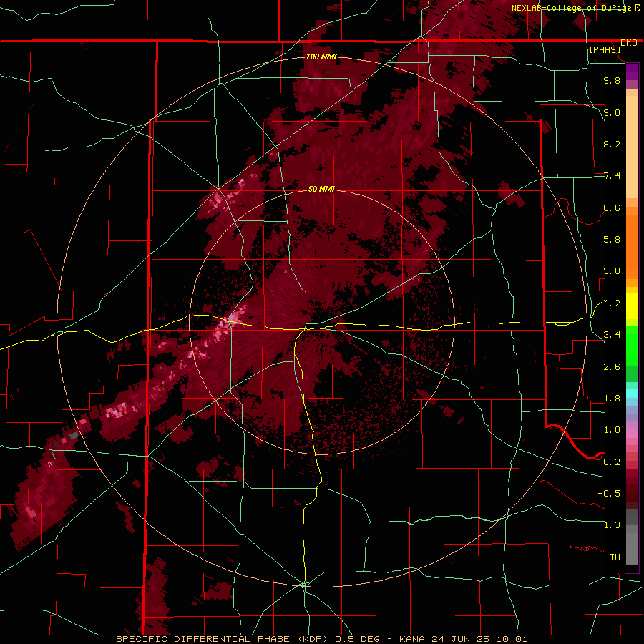Click the 5.8 value on color scale
Viewport: 644px width, 644px height.
click(x=612, y=240)
